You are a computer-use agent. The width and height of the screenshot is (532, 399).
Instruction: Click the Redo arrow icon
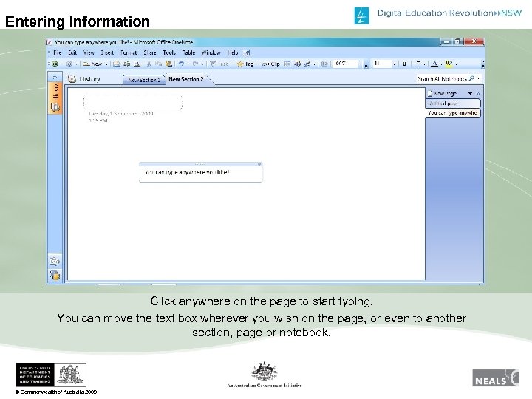[195, 64]
